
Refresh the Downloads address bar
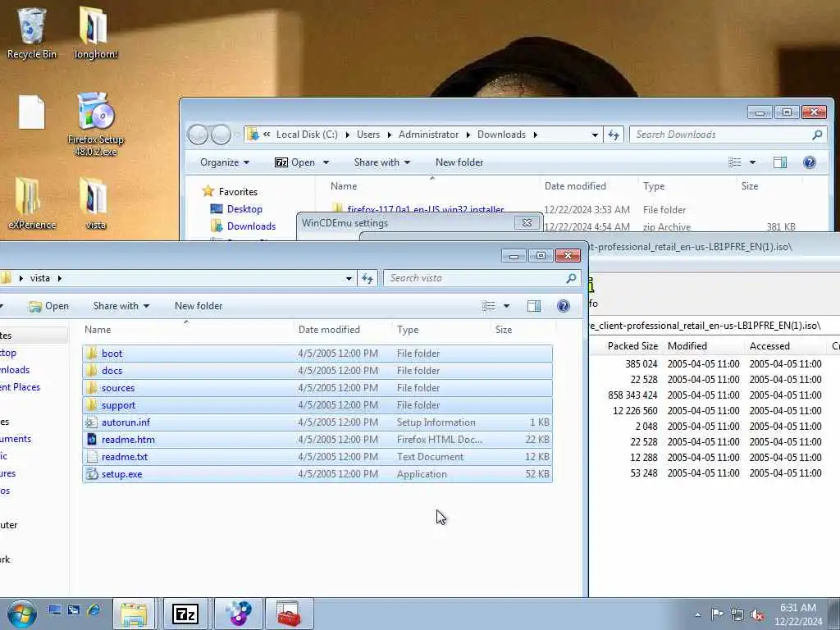pyautogui.click(x=614, y=135)
